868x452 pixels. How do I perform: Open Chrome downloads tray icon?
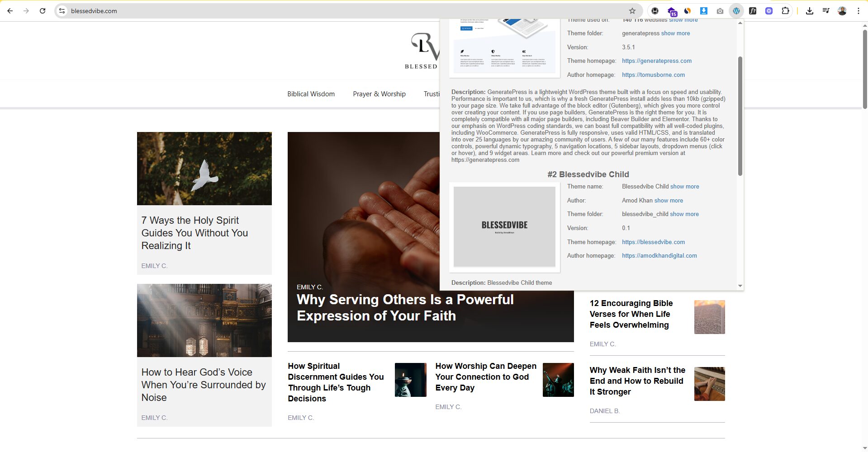(810, 11)
